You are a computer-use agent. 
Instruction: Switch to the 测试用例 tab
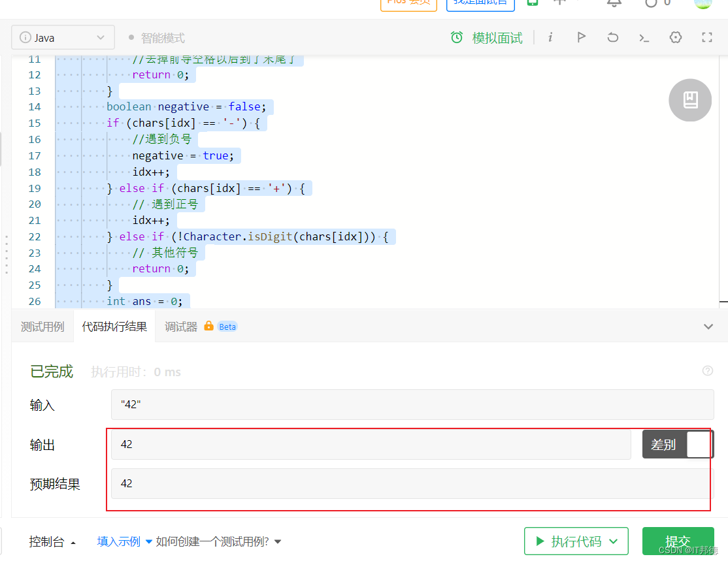coord(42,327)
